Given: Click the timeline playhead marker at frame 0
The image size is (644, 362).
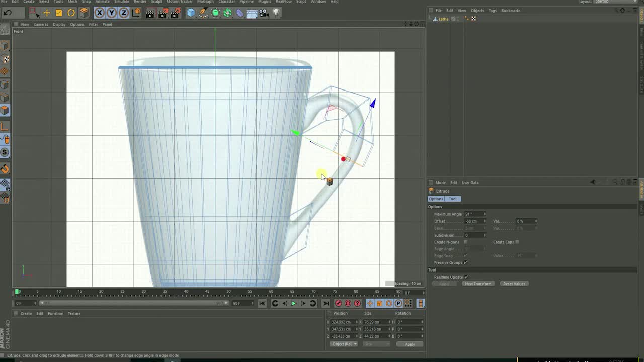Looking at the screenshot, I should [x=17, y=292].
